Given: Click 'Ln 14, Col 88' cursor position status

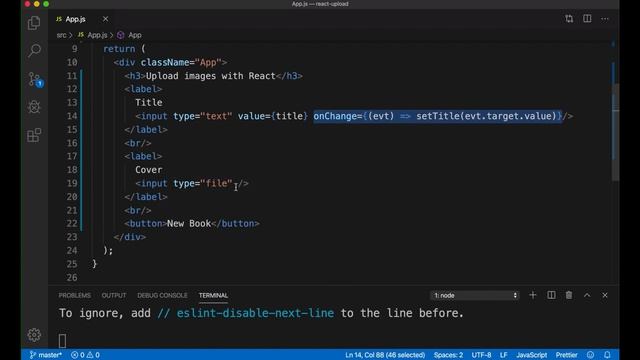Looking at the screenshot, I should tap(385, 355).
